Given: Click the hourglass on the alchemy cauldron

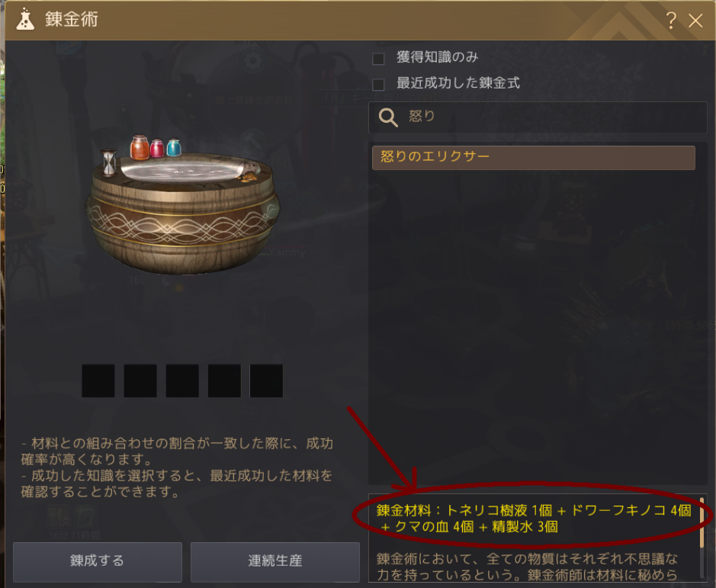Looking at the screenshot, I should click(x=109, y=162).
